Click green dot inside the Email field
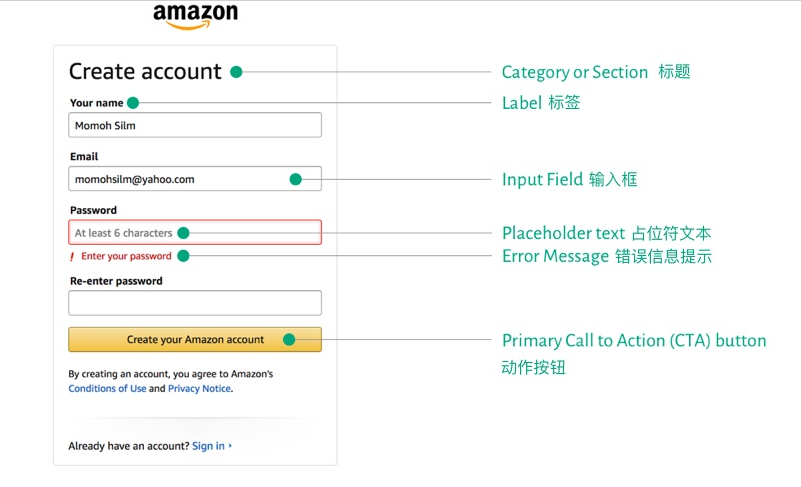The height and width of the screenshot is (487, 801). pos(295,180)
